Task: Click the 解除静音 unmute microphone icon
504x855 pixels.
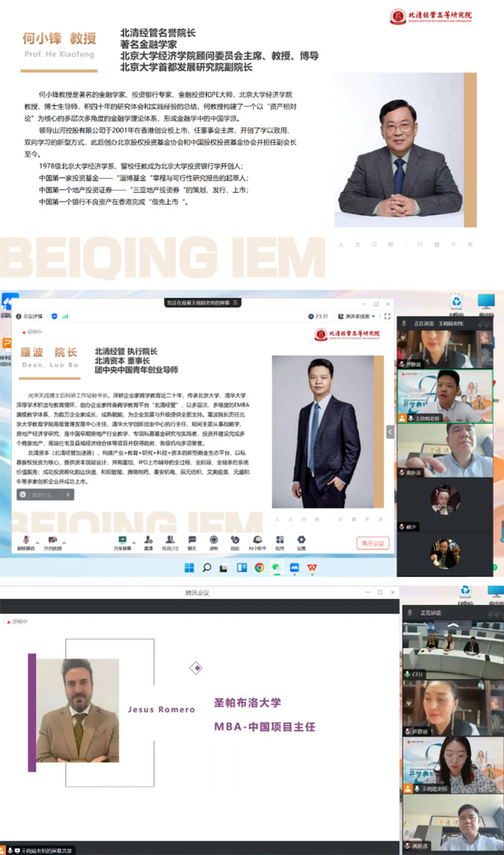Action: [x=26, y=540]
